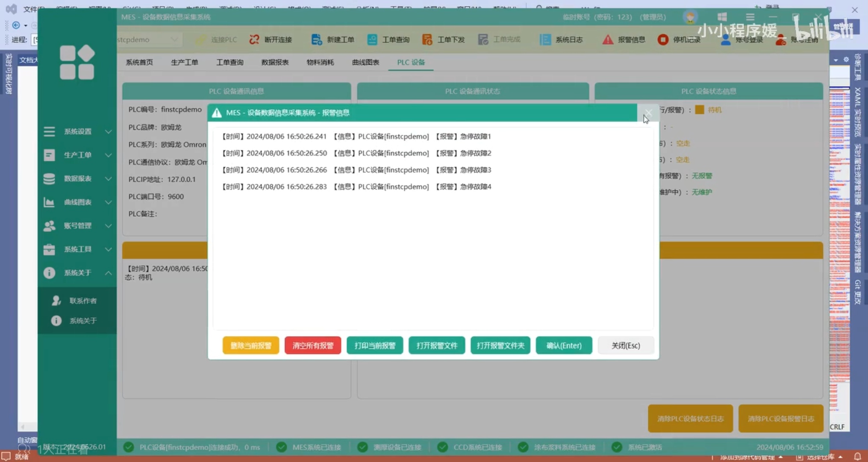The height and width of the screenshot is (462, 868).
Task: Switch to the 曲线图表 tab
Action: click(365, 62)
